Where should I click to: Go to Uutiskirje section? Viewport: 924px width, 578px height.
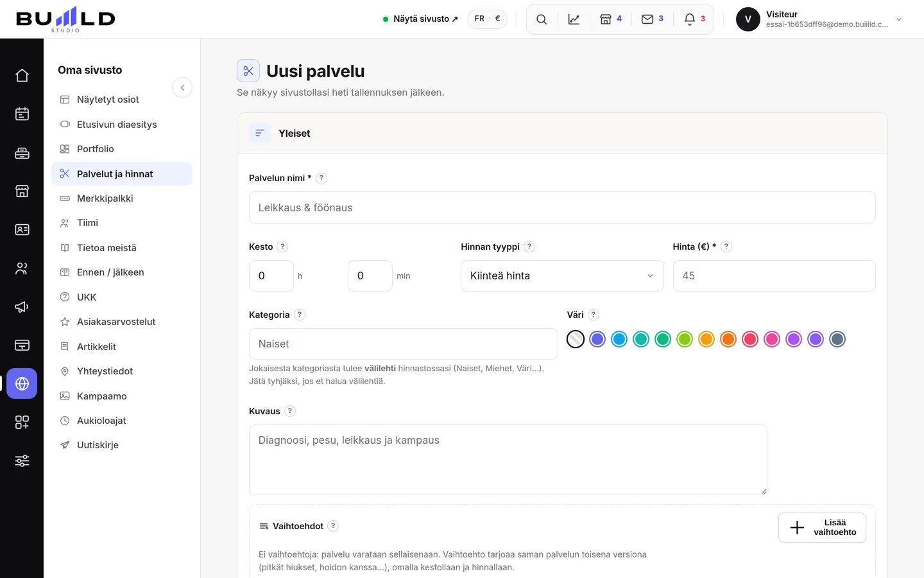pos(122,445)
